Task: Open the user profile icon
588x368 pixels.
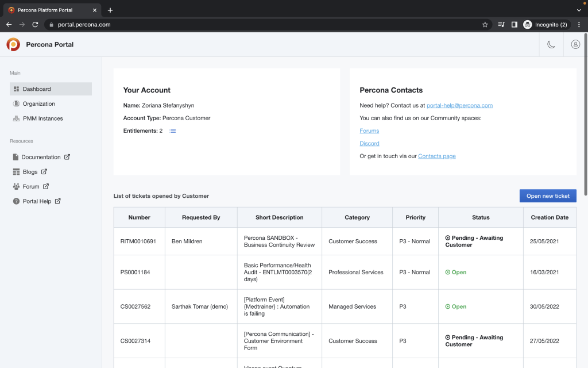Action: coord(575,44)
